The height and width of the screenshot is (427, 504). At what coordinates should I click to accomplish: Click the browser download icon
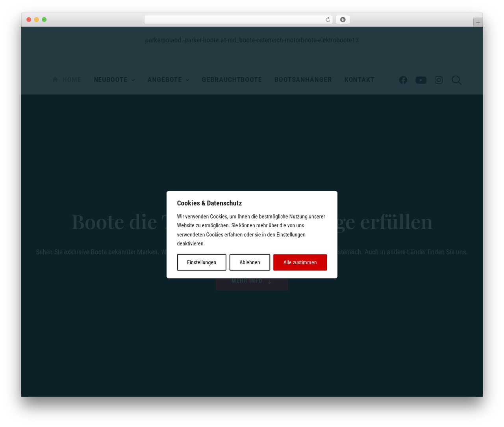pyautogui.click(x=343, y=20)
